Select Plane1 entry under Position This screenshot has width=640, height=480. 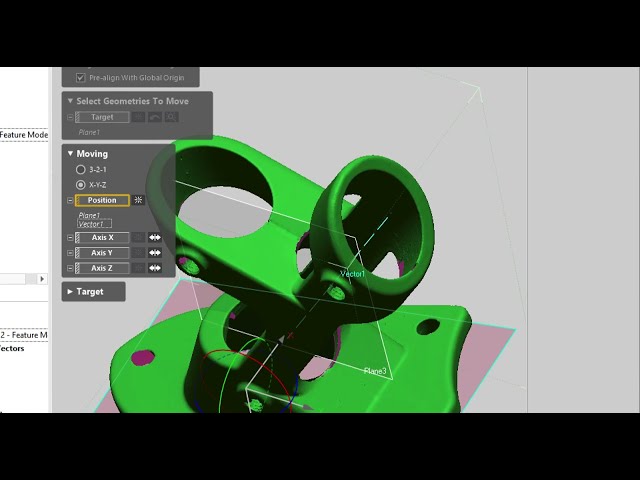[x=89, y=215]
